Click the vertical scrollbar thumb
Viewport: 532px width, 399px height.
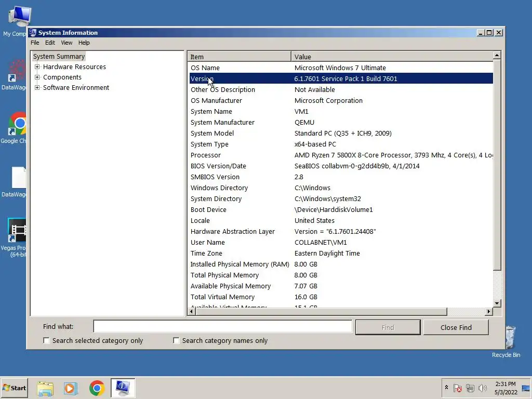[x=497, y=165]
